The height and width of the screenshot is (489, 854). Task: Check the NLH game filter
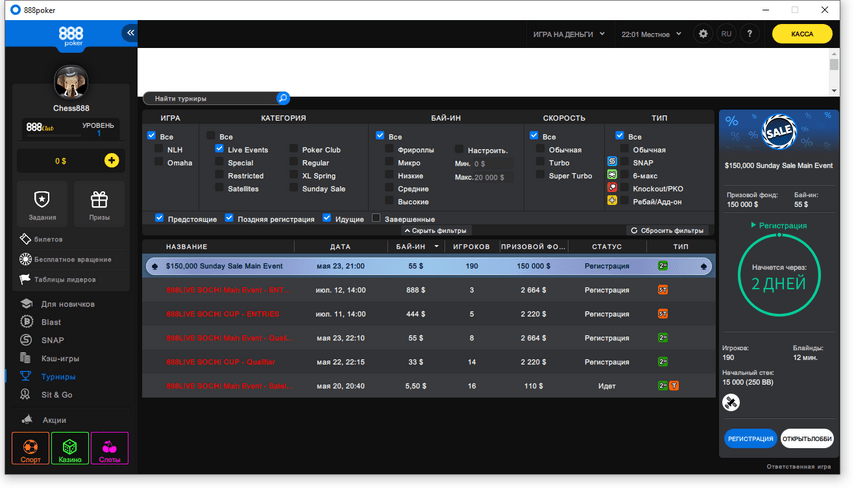coord(158,149)
